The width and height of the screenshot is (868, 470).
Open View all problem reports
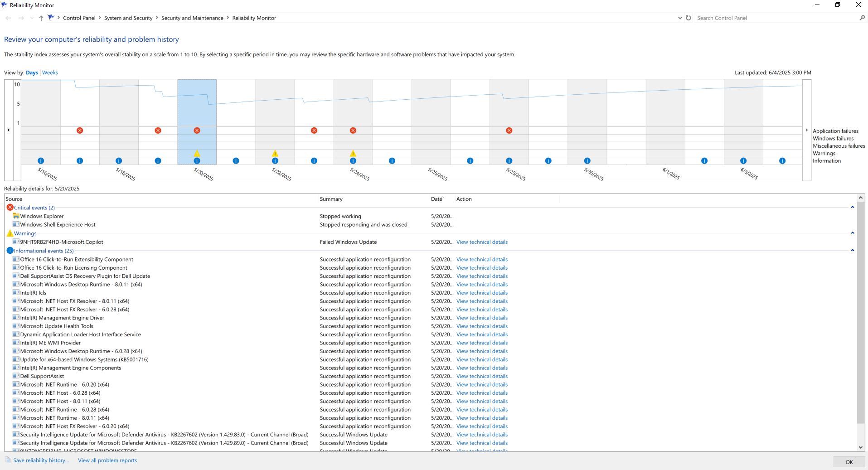pyautogui.click(x=107, y=460)
